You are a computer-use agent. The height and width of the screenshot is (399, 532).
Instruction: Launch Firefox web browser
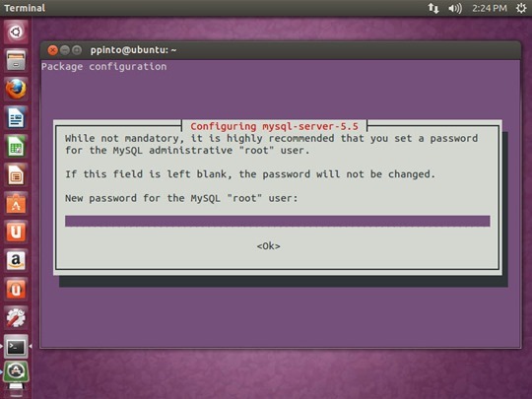click(x=16, y=89)
